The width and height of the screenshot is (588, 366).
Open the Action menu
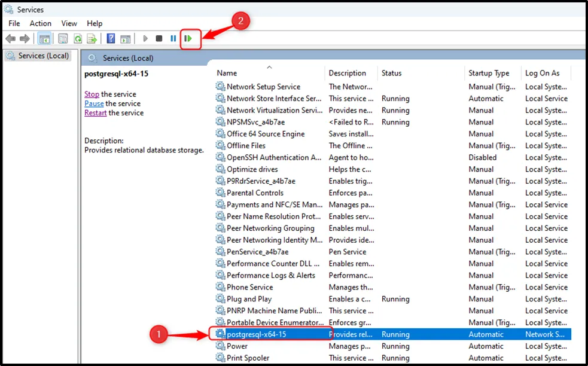[x=41, y=23]
